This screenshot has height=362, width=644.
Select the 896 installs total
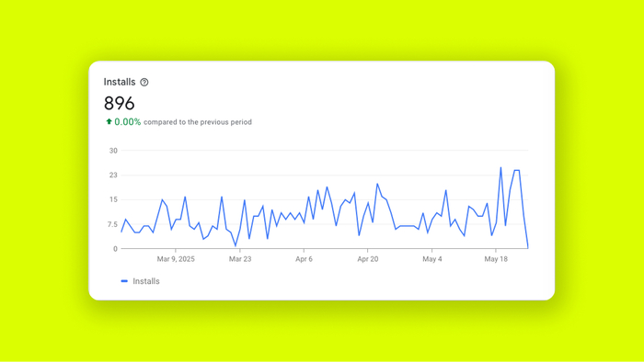tap(119, 103)
